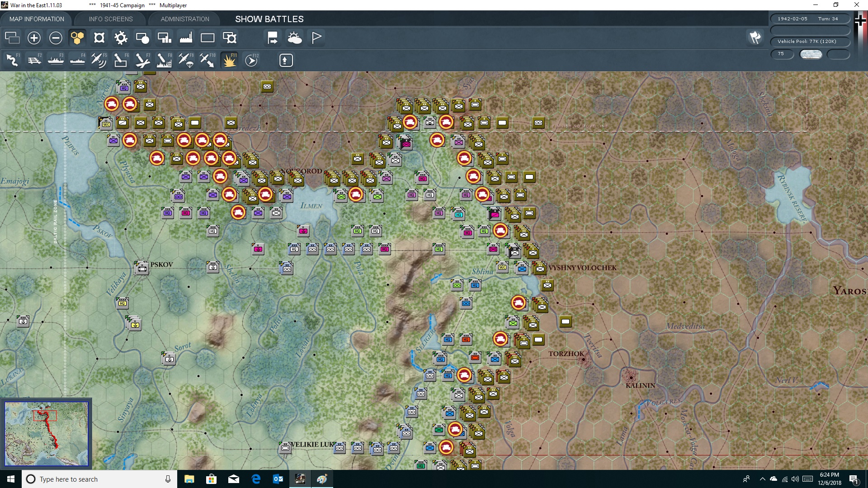Click the square-with-circle corners toolbar icon
Screen dimensions: 868x488
[99, 38]
